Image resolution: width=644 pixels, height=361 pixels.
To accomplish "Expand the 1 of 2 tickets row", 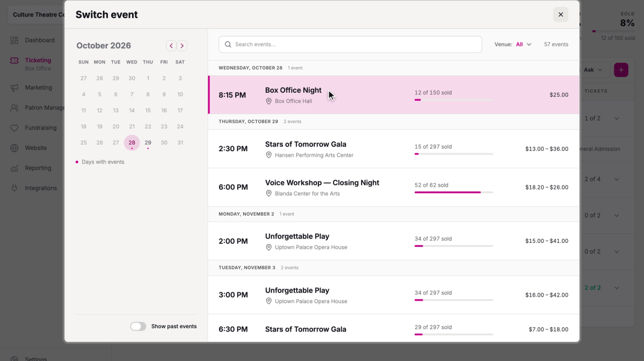I will (617, 119).
